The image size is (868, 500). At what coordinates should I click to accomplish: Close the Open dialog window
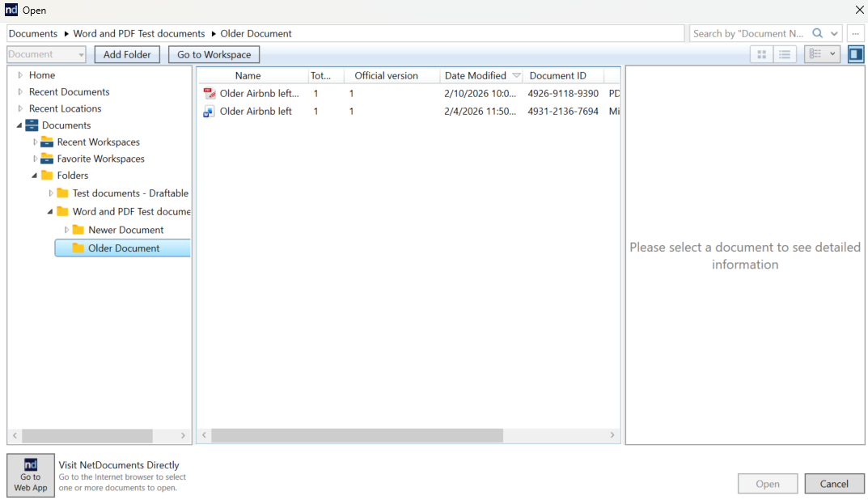click(x=860, y=10)
